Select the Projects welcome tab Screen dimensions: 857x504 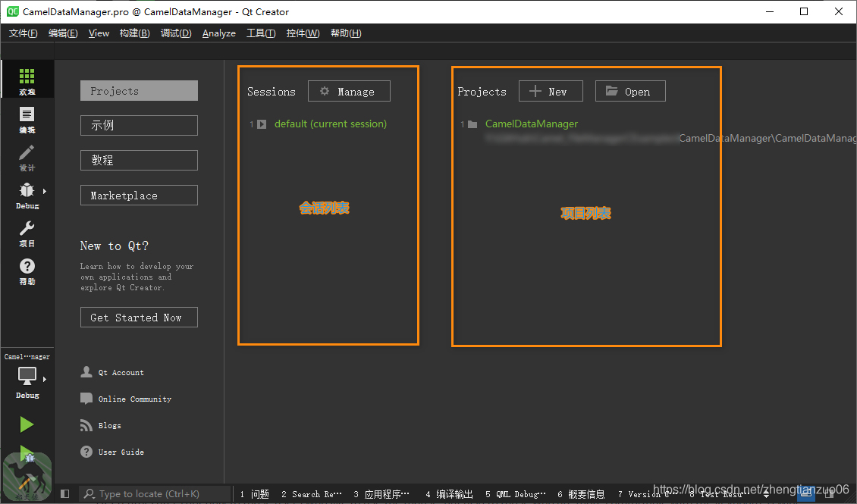(x=139, y=91)
